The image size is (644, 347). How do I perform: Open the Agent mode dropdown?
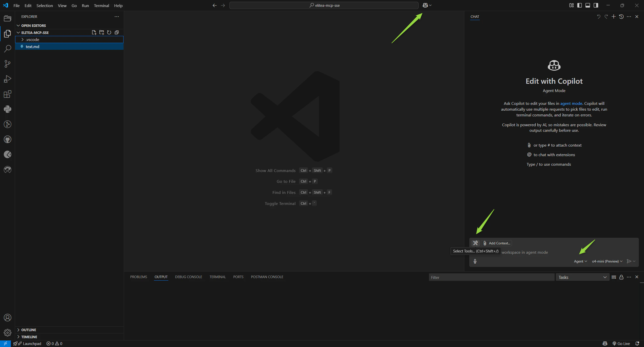click(580, 261)
